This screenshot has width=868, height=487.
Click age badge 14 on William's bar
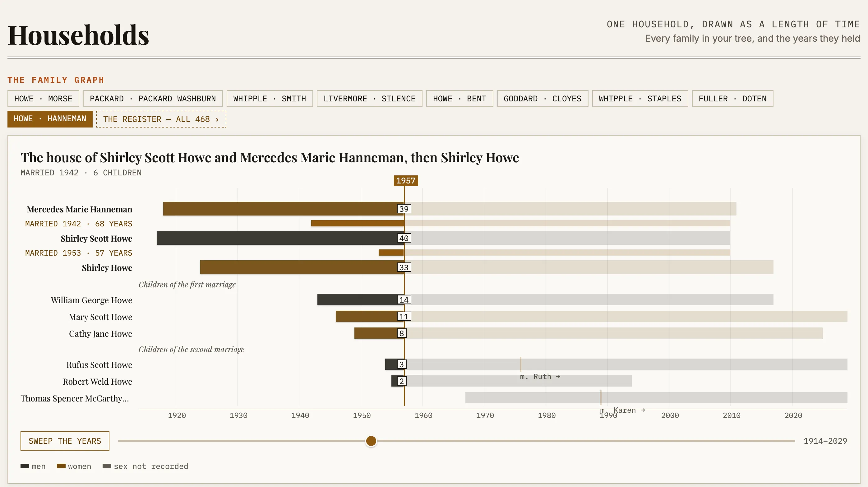click(x=404, y=299)
